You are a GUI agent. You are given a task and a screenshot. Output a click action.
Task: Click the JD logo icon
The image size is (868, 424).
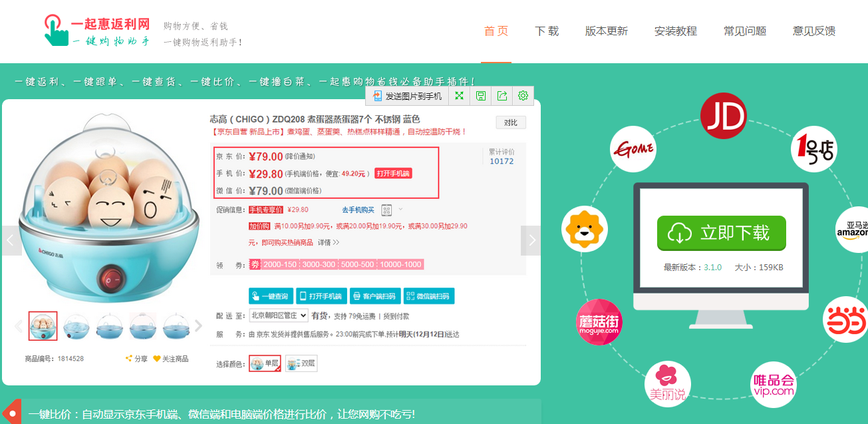coord(724,116)
